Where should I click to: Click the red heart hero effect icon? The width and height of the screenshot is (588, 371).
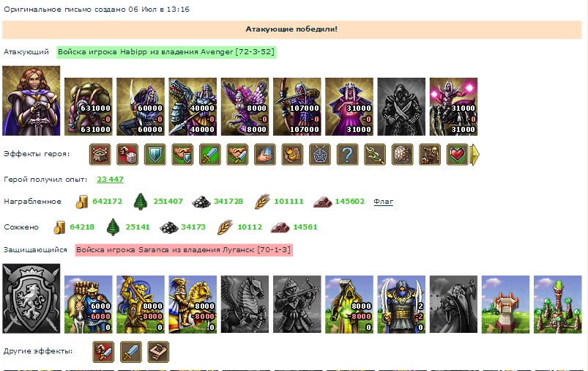tap(458, 155)
